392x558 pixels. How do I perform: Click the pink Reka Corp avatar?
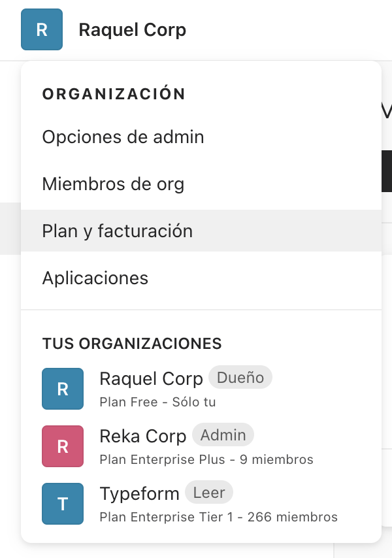[63, 446]
